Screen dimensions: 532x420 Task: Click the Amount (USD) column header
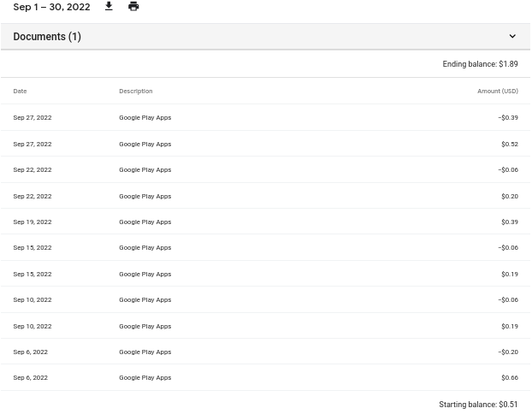tap(498, 91)
